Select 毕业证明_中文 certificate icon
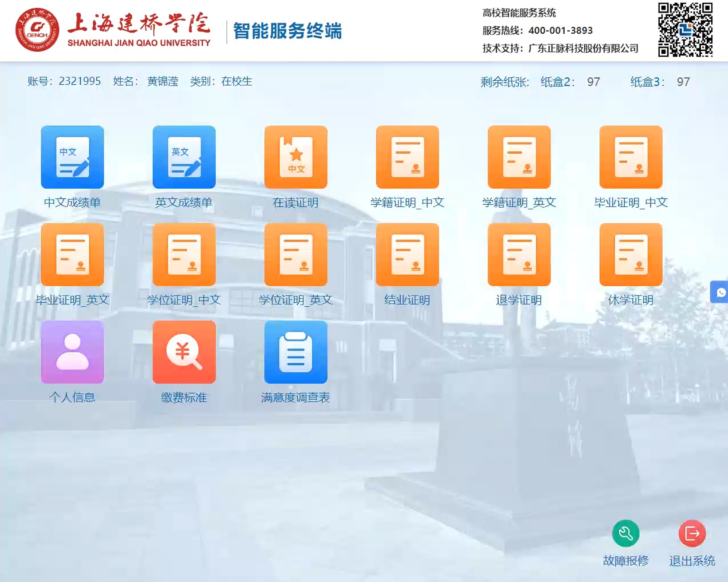Image resolution: width=728 pixels, height=582 pixels. tap(631, 157)
